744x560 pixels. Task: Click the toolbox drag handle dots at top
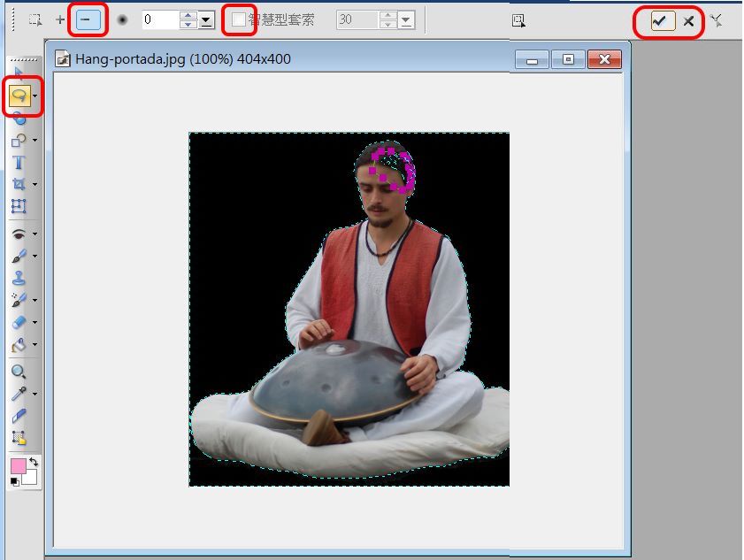pyautogui.click(x=24, y=60)
